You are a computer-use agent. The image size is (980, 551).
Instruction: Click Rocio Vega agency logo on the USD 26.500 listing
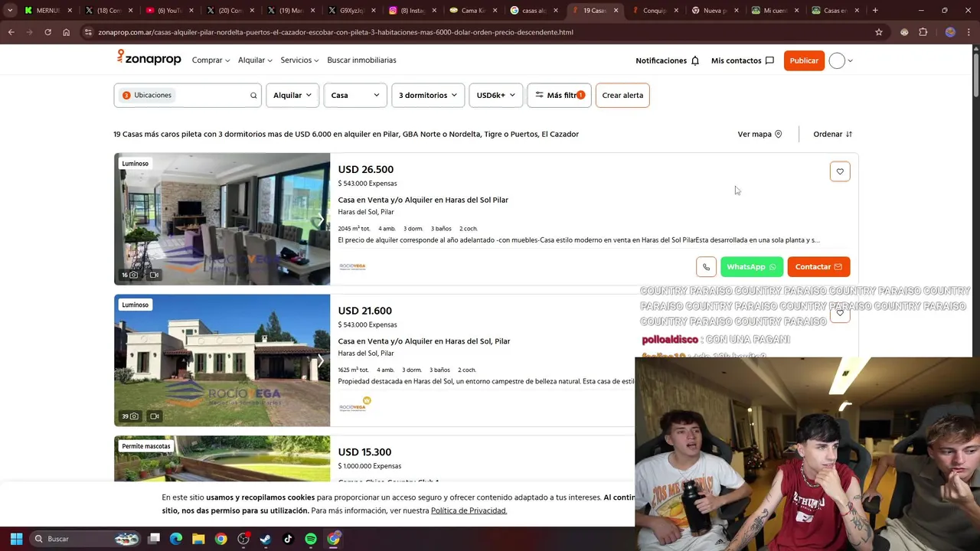click(x=352, y=266)
